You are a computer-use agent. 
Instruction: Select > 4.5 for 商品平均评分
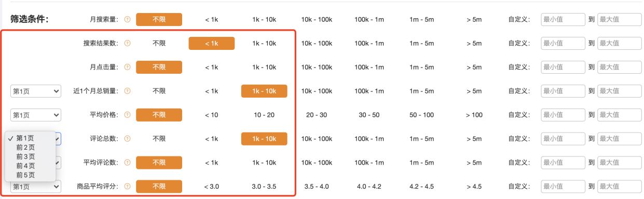(x=474, y=186)
